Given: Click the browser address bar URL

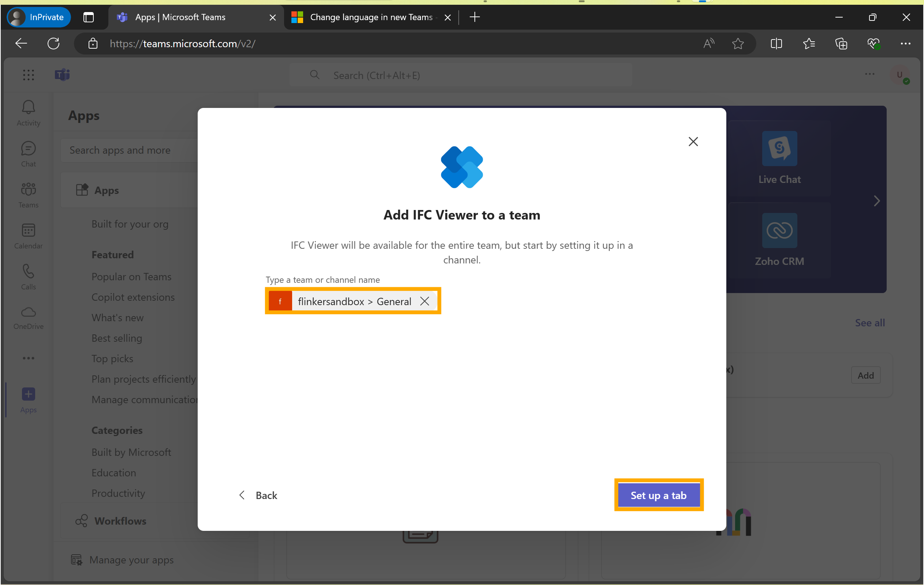Looking at the screenshot, I should click(x=183, y=44).
